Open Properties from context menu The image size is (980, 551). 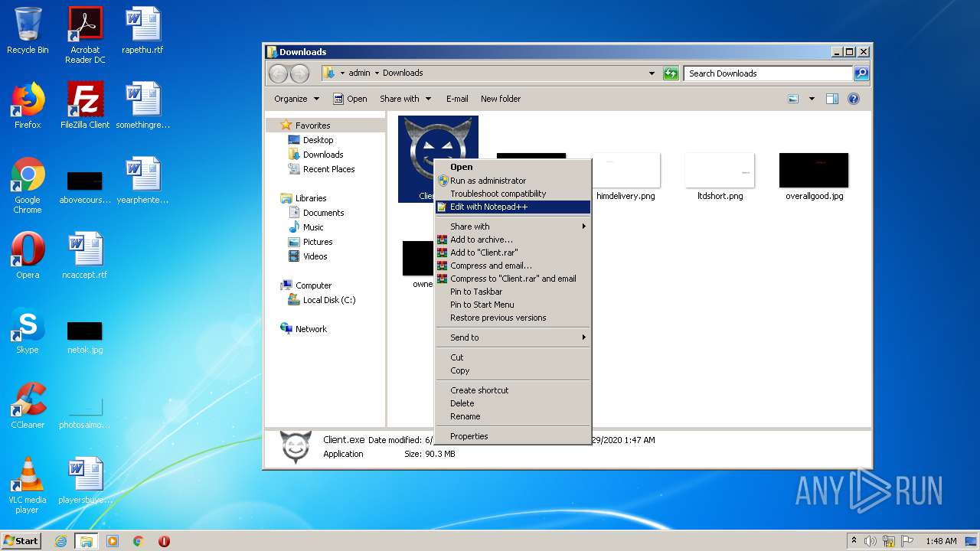513,436
